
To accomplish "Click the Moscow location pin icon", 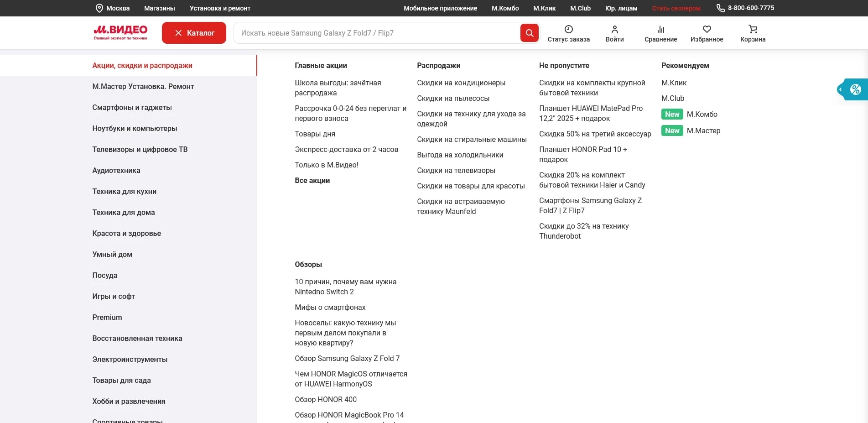I will pyautogui.click(x=99, y=8).
